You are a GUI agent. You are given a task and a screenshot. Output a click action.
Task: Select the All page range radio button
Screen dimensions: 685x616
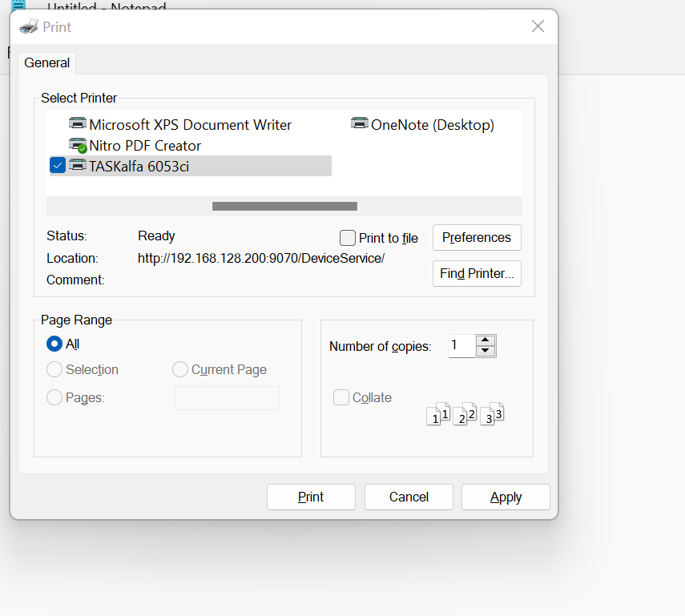point(54,344)
